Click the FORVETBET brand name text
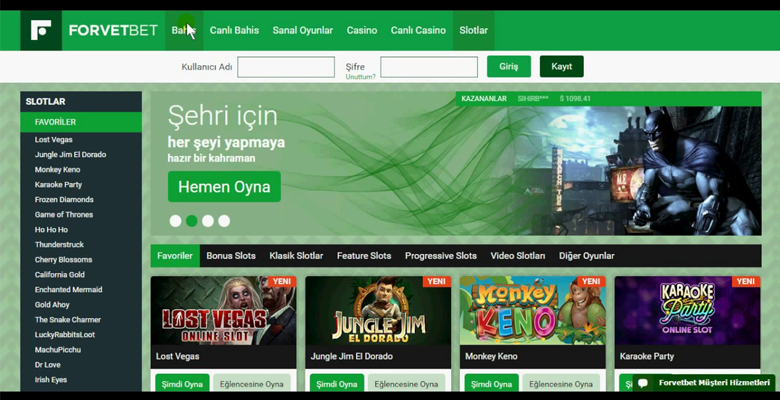Screen dimensions: 780x400 [x=113, y=30]
